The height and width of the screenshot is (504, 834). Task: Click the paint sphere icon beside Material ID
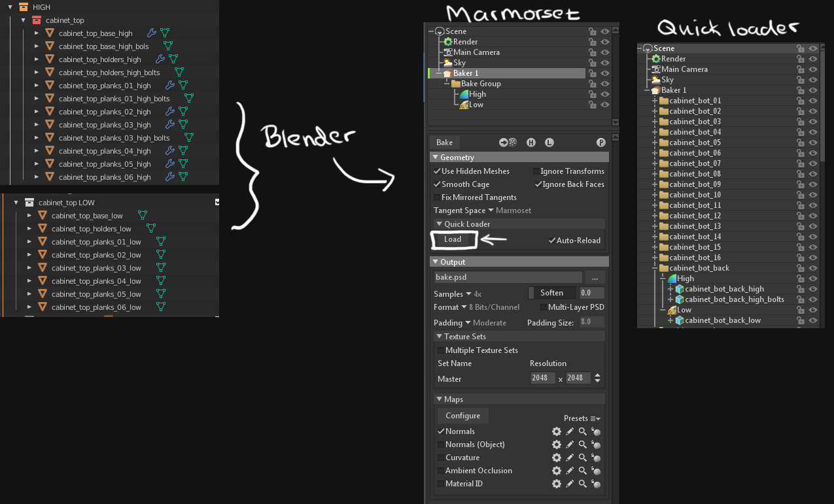pyautogui.click(x=596, y=484)
